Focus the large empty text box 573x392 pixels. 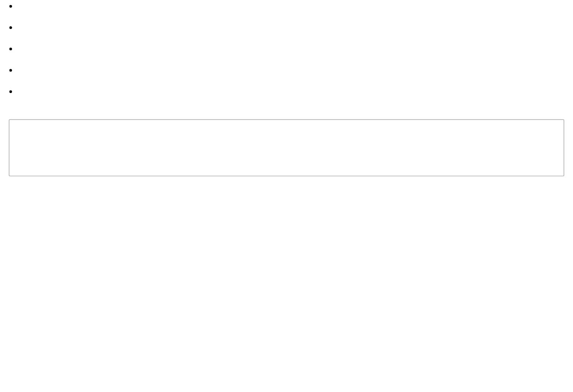coord(286,148)
